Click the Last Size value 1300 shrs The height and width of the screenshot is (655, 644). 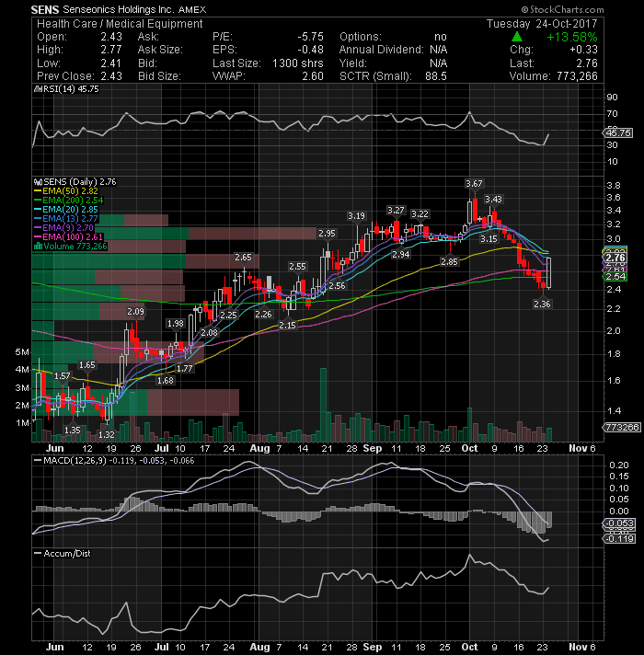[298, 63]
